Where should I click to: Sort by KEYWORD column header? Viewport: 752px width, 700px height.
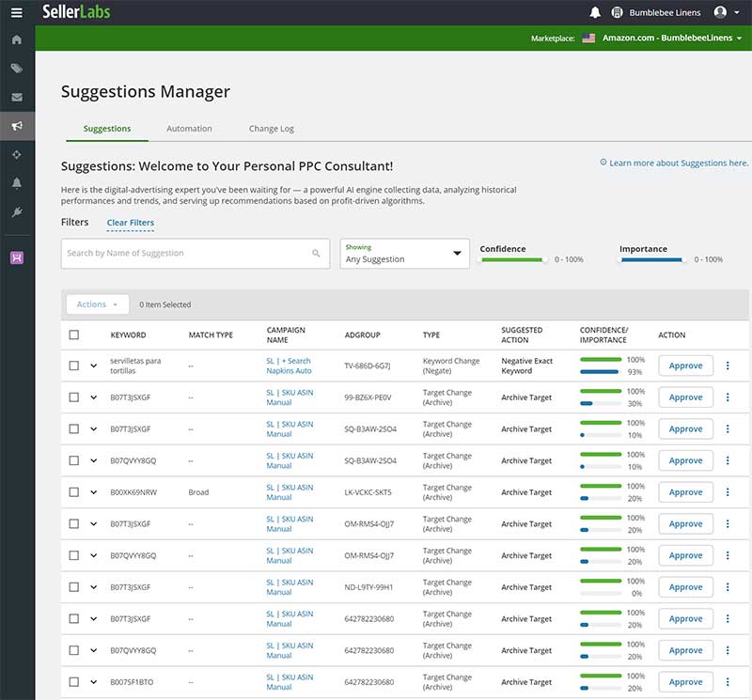click(x=128, y=335)
